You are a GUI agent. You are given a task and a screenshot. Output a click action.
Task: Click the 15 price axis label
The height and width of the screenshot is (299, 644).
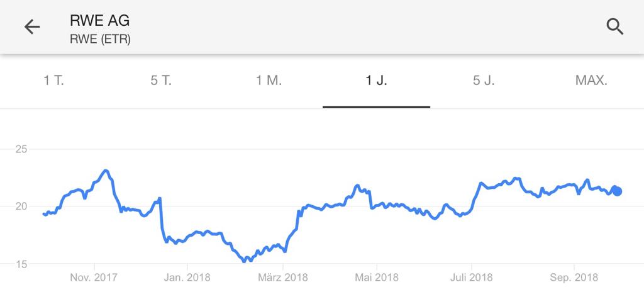click(21, 264)
